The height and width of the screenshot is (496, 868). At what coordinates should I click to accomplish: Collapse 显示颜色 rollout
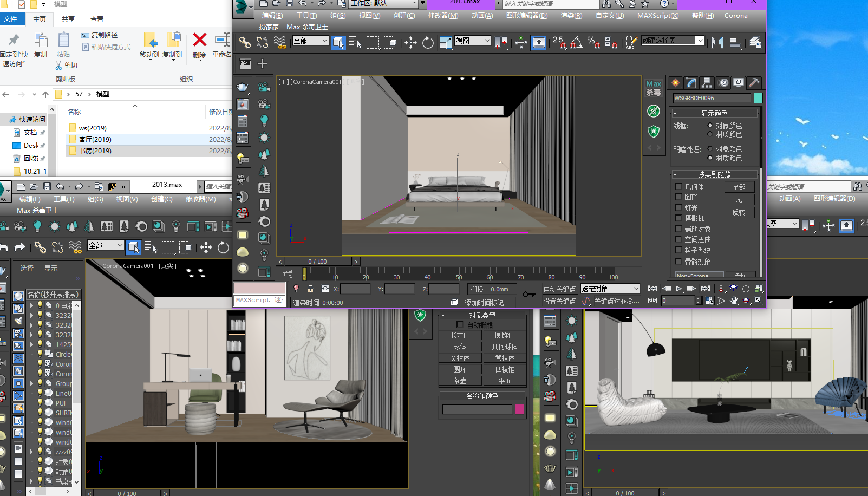click(x=714, y=113)
